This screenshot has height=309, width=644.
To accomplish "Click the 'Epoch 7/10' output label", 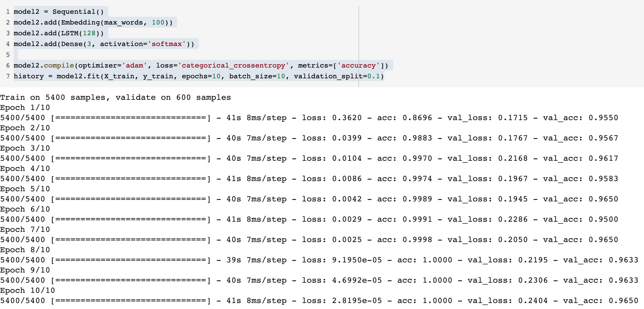I will click(25, 230).
